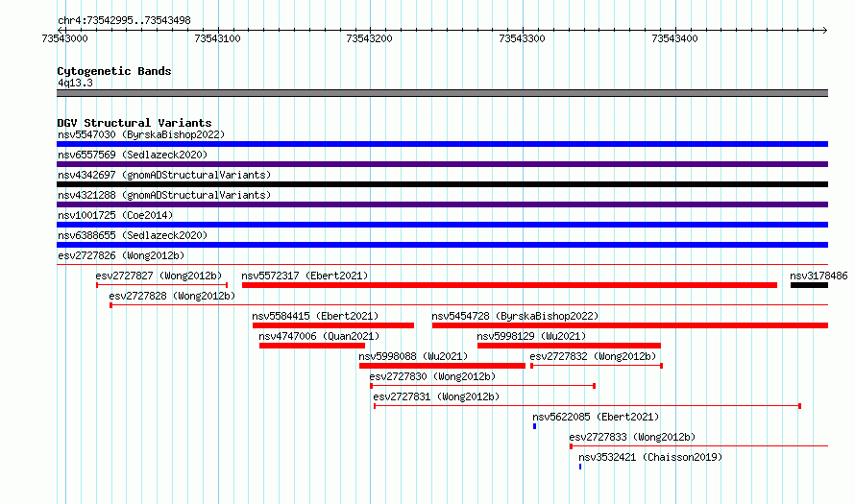The width and height of the screenshot is (855, 504).
Task: Click the gray 4q13.3 cytogenetic band bar
Action: 442,93
